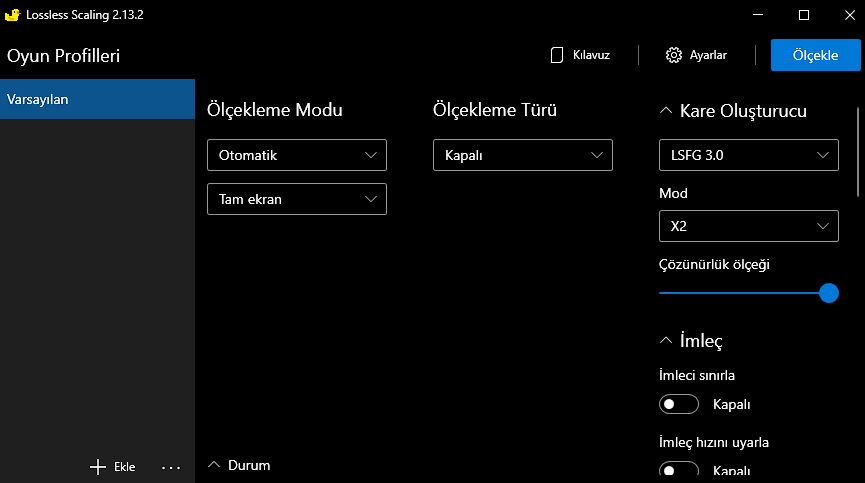The height and width of the screenshot is (483, 865).
Task: Open the Tam ekran dropdown
Action: pyautogui.click(x=296, y=199)
